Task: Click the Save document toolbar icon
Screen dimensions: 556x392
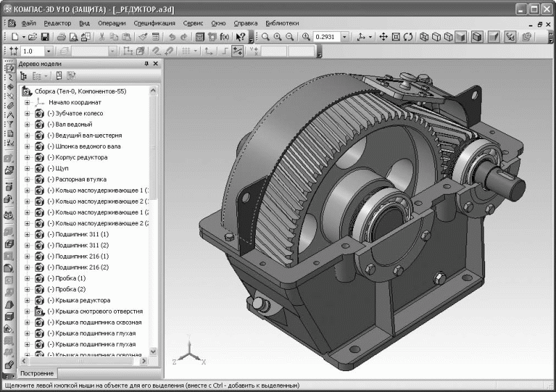Action: pos(45,36)
